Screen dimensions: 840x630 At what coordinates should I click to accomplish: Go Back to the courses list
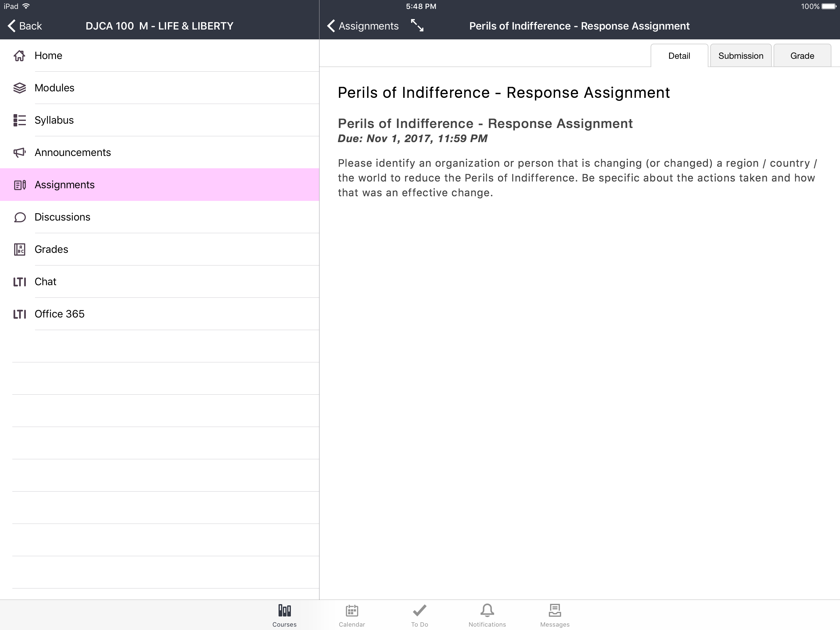25,26
